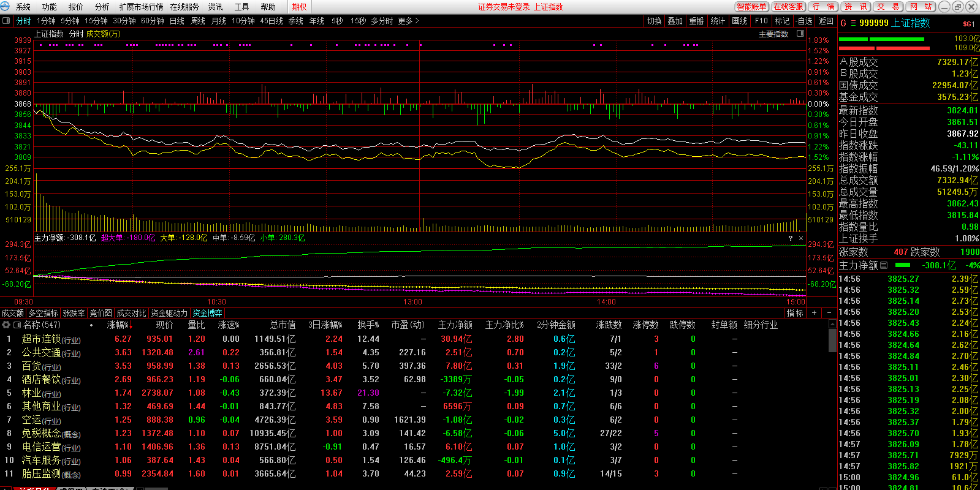Viewport: 980px width, 490px height.
Task: Expand the 更多 timeframe list
Action: (x=408, y=21)
